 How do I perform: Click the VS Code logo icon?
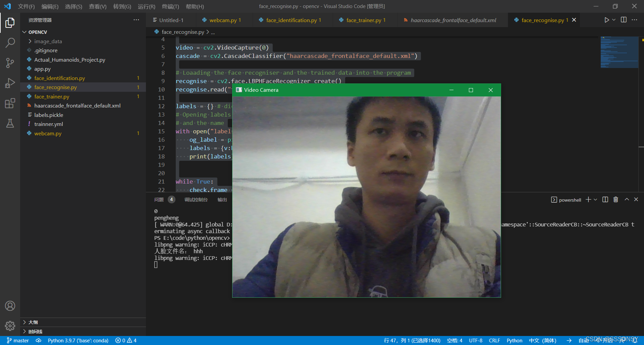tap(7, 6)
